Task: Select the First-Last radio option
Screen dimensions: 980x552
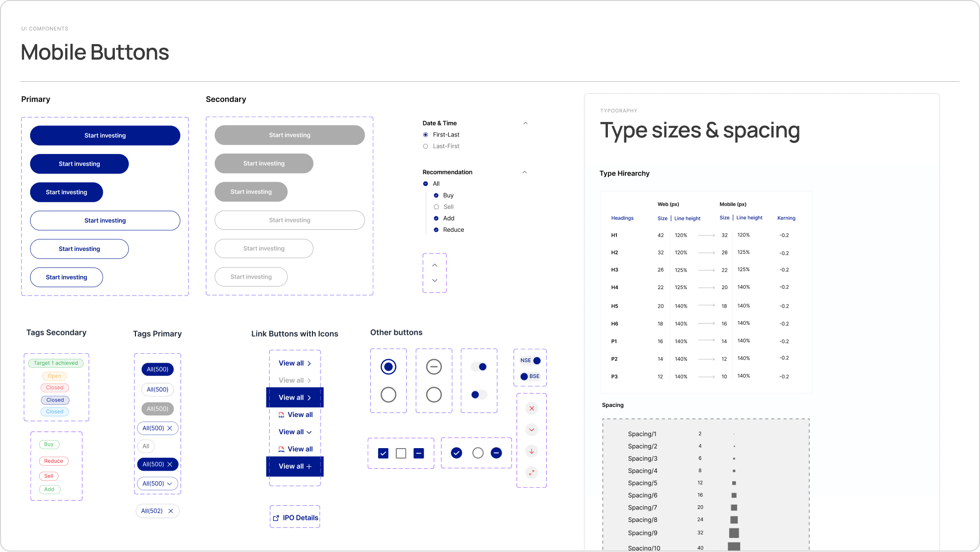Action: [425, 134]
